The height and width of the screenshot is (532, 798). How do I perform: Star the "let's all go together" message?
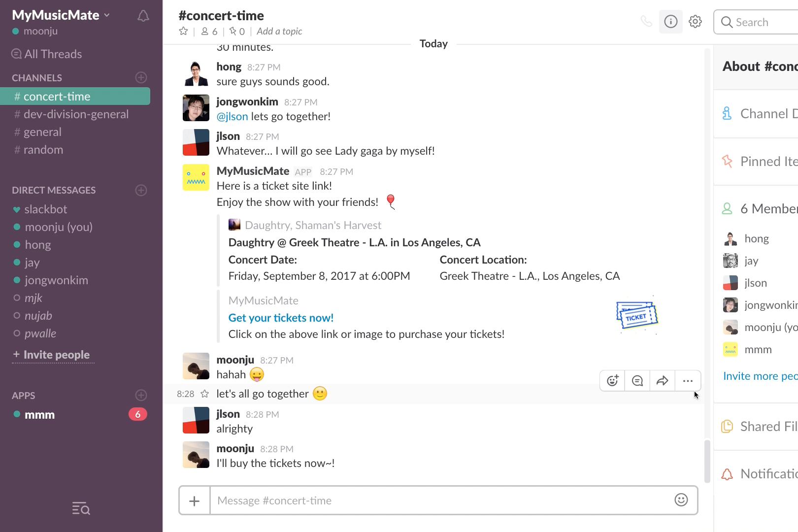click(x=205, y=394)
